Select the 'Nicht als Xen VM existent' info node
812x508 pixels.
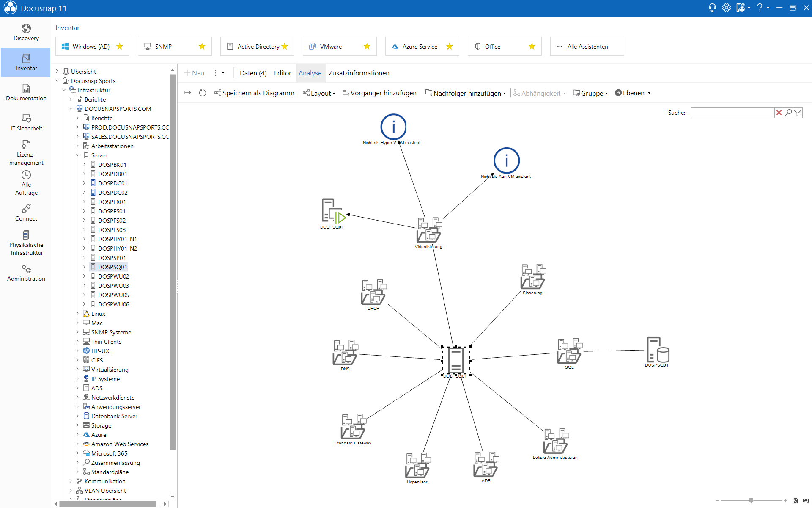[506, 163]
